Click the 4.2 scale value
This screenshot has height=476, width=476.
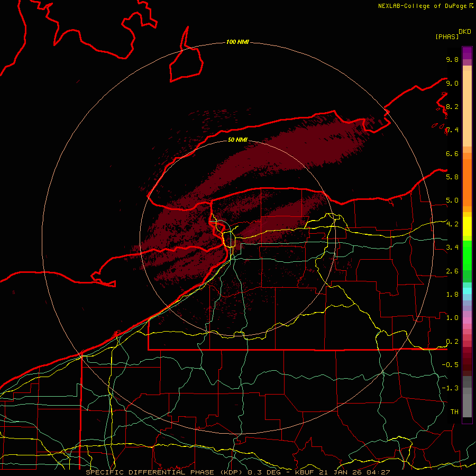point(452,224)
